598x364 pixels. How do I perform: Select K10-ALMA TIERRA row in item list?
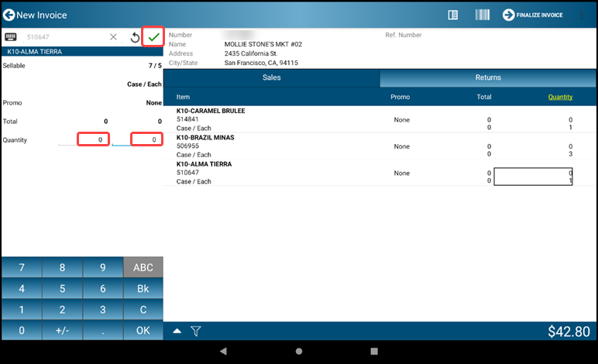380,173
